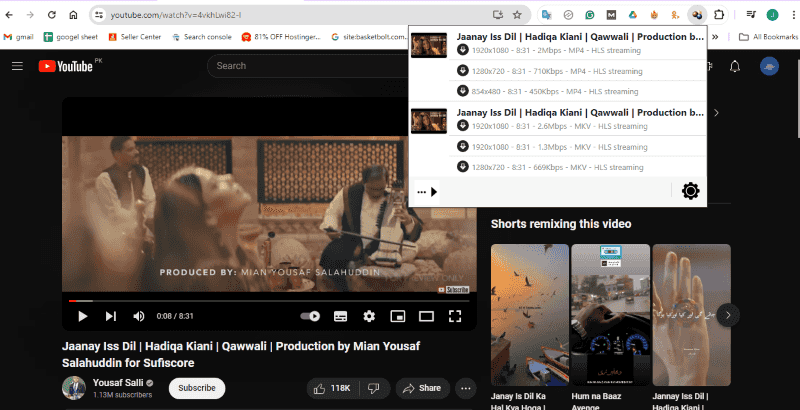The height and width of the screenshot is (410, 800).
Task: Click the video progress bar
Action: tap(270, 300)
